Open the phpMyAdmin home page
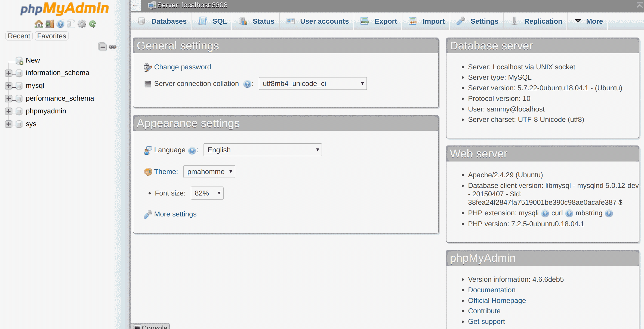This screenshot has width=644, height=329. tap(38, 24)
